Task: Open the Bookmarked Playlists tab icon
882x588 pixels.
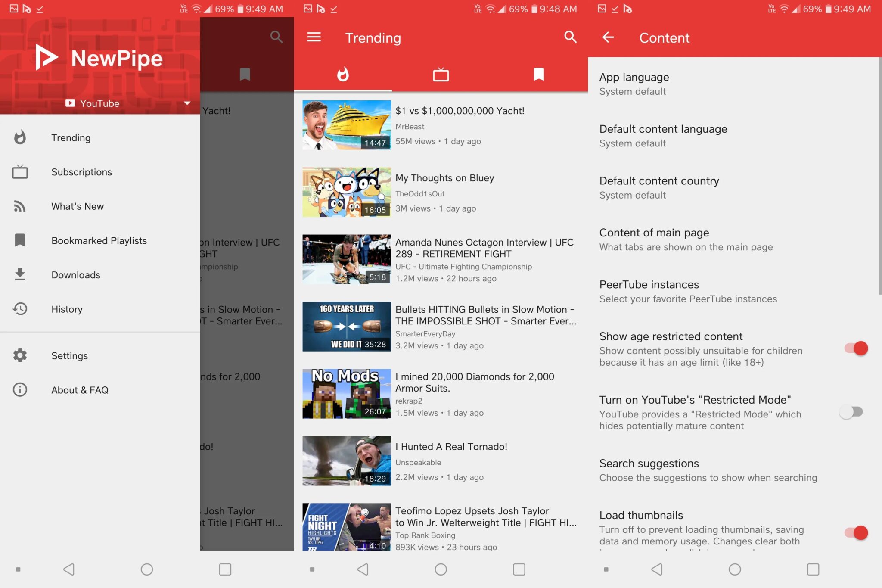Action: coord(538,74)
